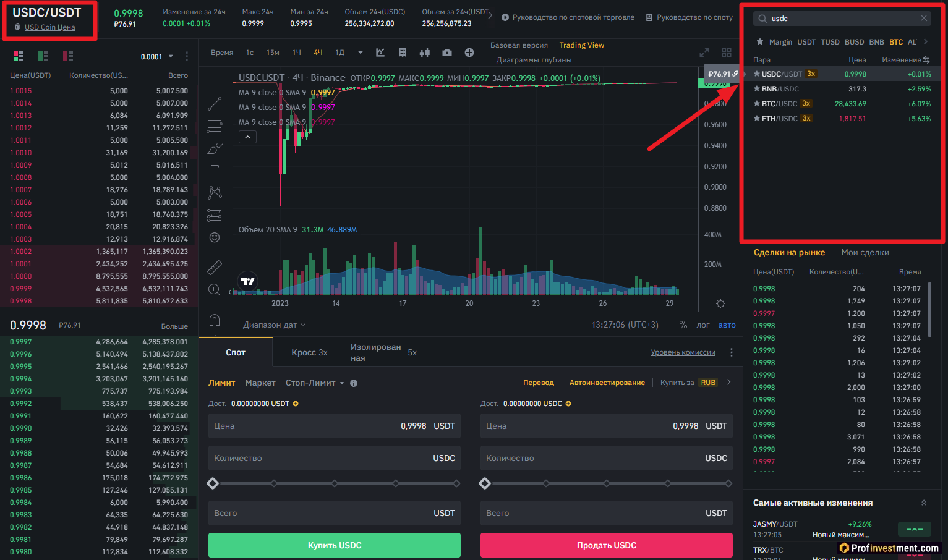Click 'Автоинвестирование' link

click(607, 383)
